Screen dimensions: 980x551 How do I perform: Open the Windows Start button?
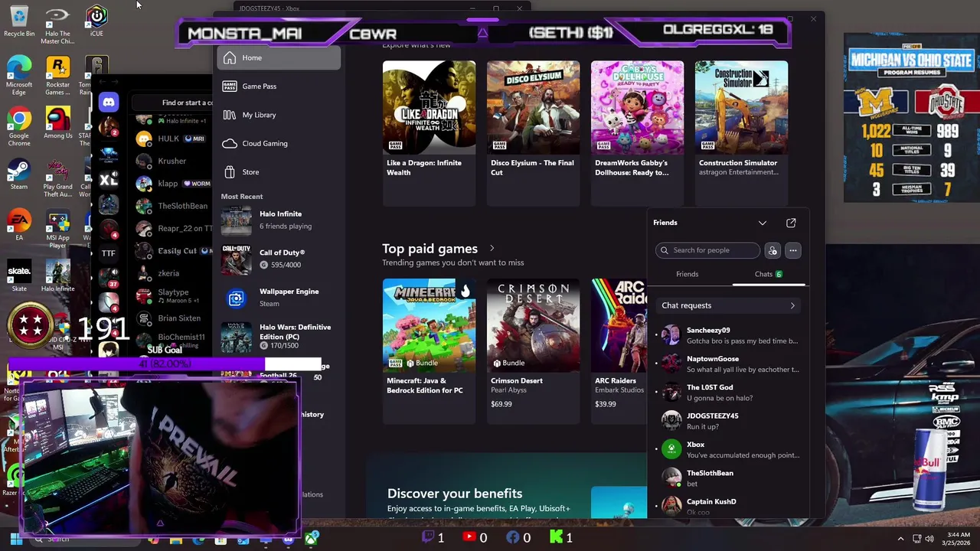pos(15,539)
